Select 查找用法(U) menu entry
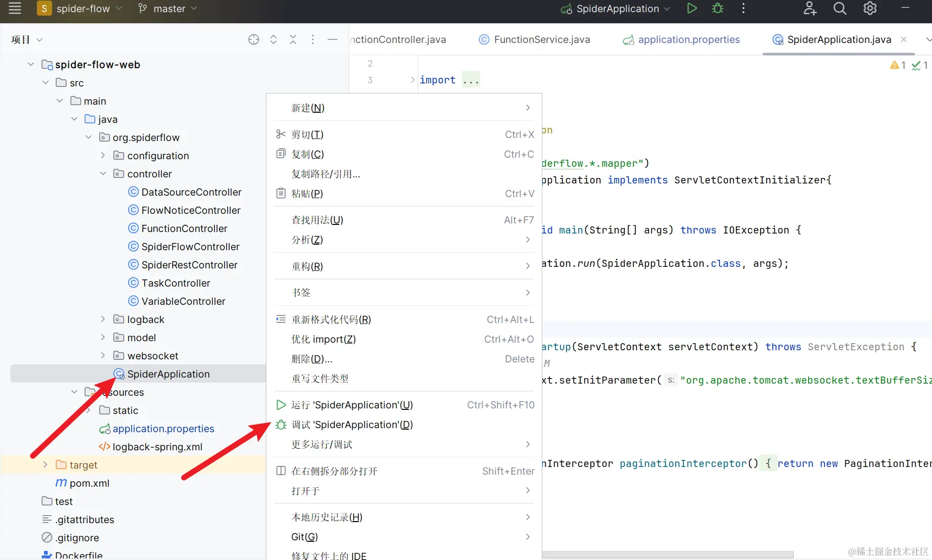Screen dimensions: 932x560 (x=404, y=220)
